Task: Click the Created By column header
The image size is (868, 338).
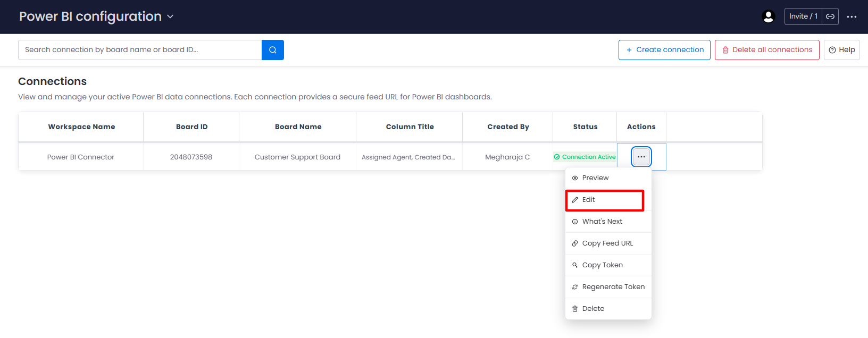Action: point(508,127)
